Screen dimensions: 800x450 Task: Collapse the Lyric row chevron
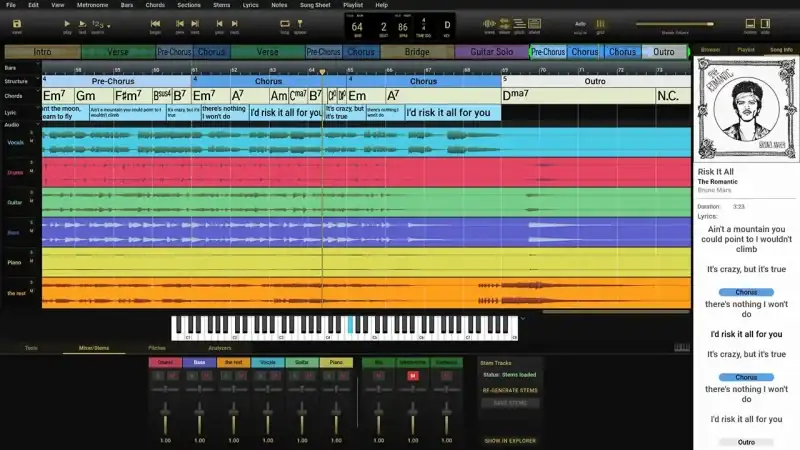(37, 109)
